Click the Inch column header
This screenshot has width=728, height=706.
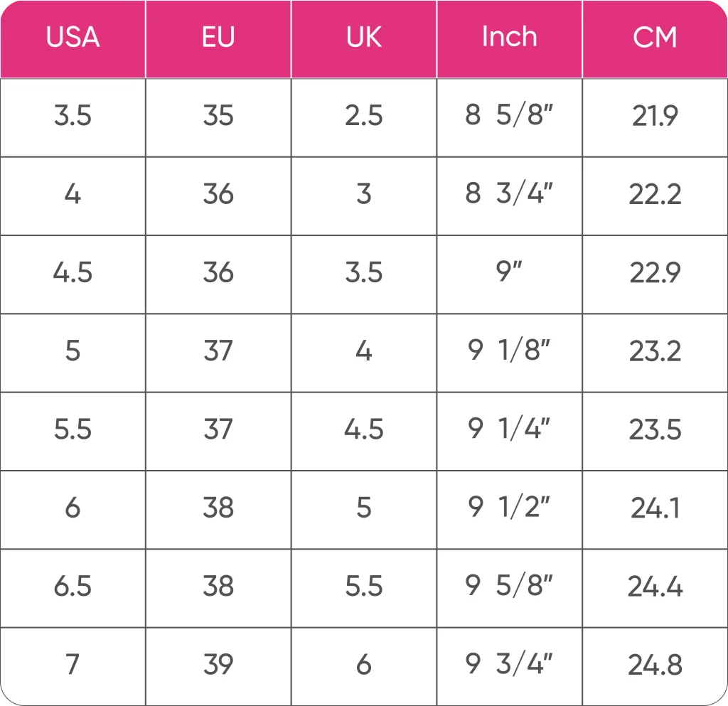click(509, 38)
